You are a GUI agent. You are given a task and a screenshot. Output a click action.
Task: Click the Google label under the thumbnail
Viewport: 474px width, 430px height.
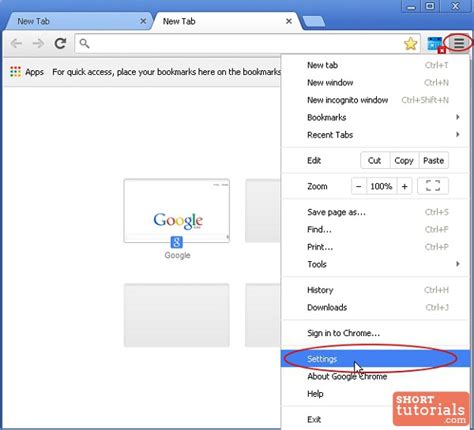pyautogui.click(x=177, y=255)
